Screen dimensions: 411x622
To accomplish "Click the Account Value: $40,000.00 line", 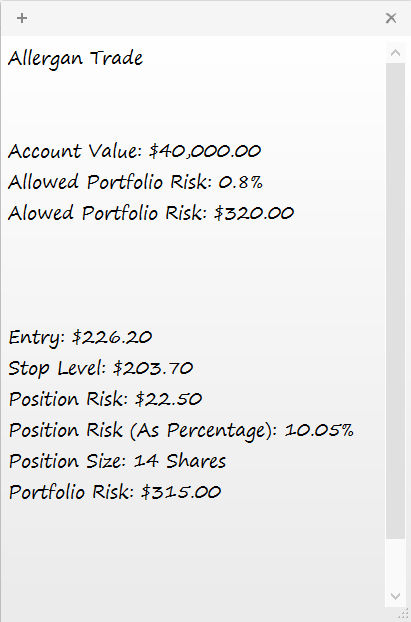I will (134, 151).
